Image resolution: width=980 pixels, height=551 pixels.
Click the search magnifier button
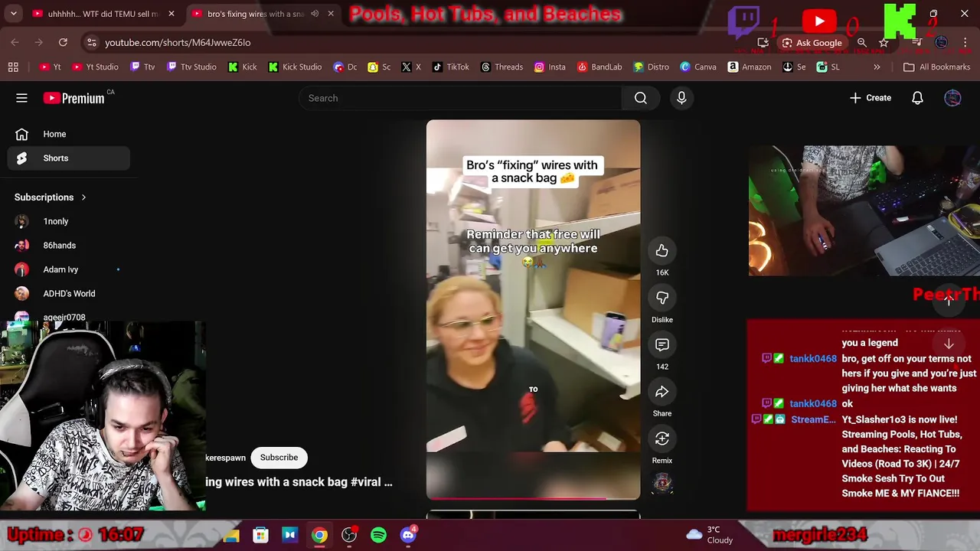tap(641, 98)
